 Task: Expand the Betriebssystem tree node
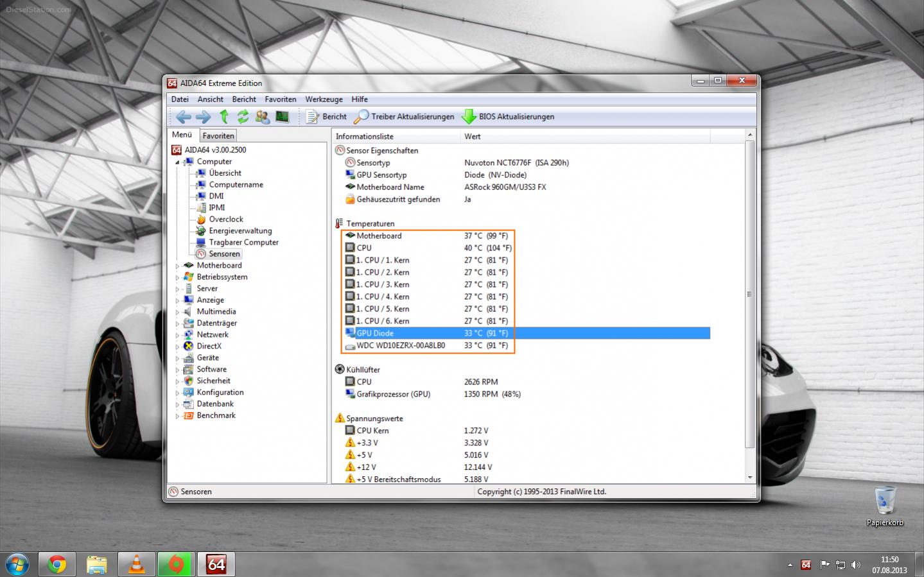click(x=177, y=277)
